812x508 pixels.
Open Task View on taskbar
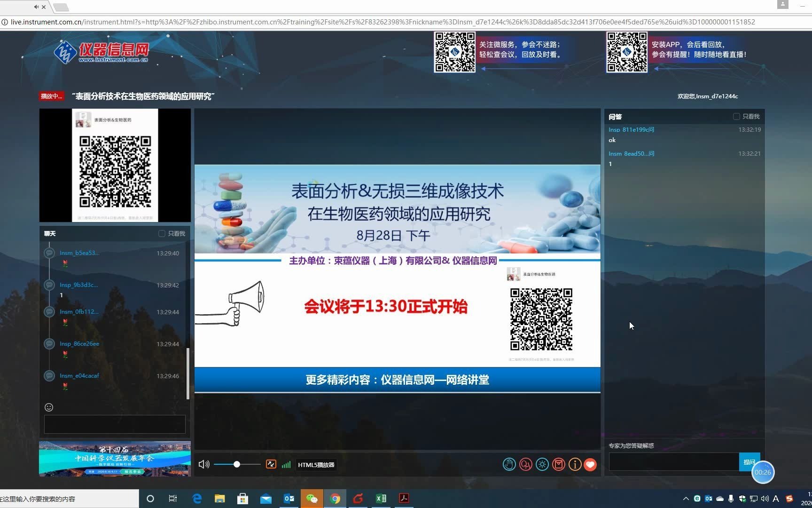[x=173, y=499]
